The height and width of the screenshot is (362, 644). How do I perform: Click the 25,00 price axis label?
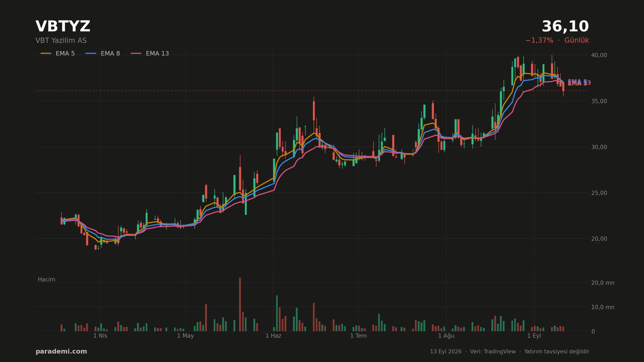pyautogui.click(x=599, y=193)
